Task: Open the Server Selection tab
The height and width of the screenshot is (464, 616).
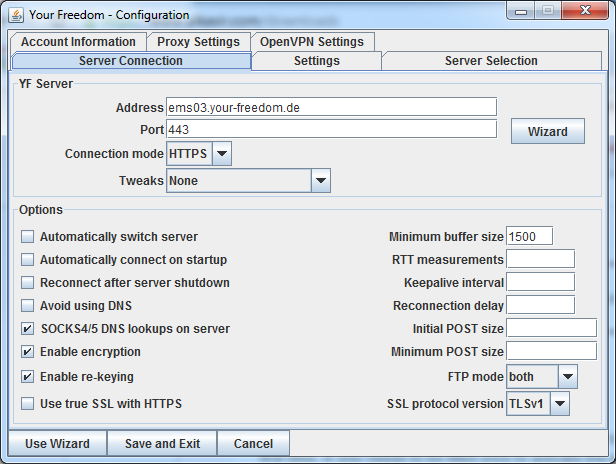Action: [x=491, y=61]
